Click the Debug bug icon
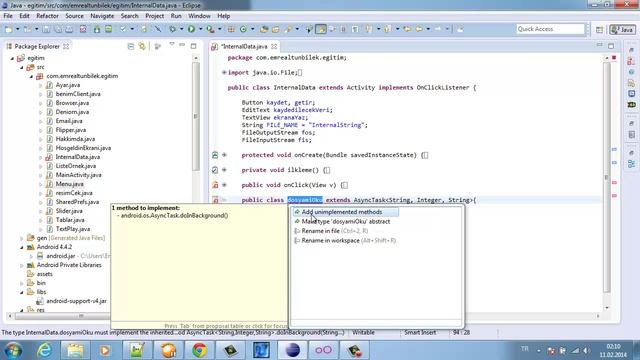640x360 pixels. point(173,29)
